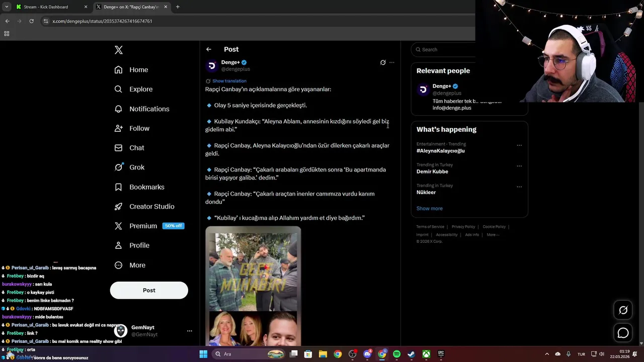
Task: Open File Explorer from the taskbar
Action: pyautogui.click(x=323, y=354)
